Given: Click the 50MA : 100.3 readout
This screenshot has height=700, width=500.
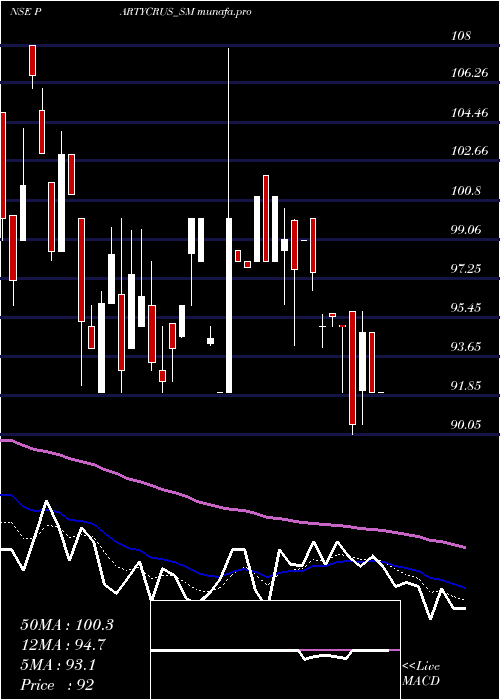Looking at the screenshot, I should point(67,625).
